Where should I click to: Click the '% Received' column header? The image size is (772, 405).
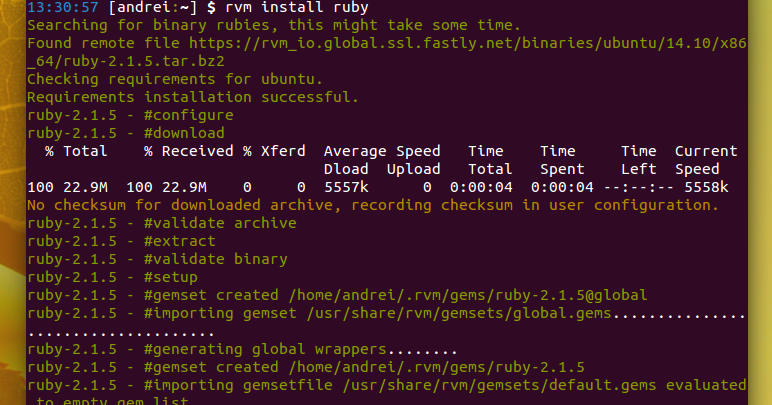(189, 151)
